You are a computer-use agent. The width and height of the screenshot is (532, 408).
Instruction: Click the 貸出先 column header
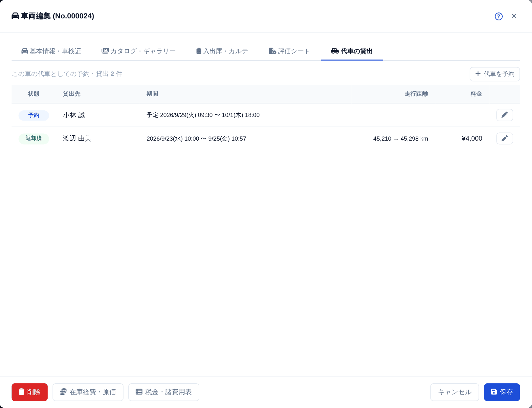pyautogui.click(x=72, y=94)
